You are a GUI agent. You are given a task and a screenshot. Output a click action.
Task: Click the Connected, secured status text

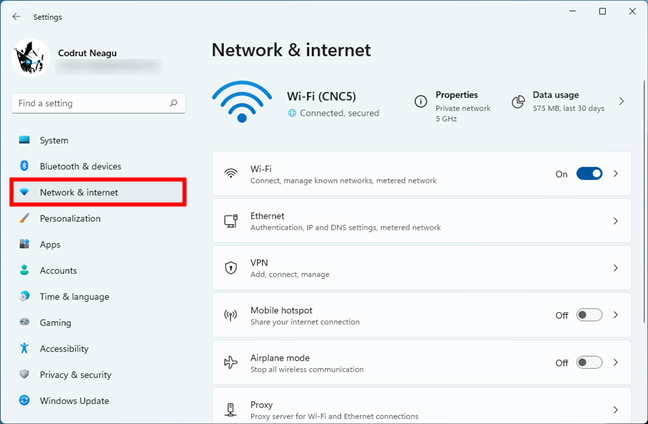[x=339, y=113]
